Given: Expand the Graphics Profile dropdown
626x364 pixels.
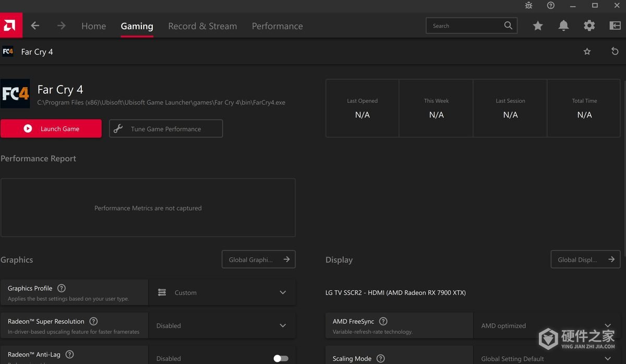Looking at the screenshot, I should 222,293.
